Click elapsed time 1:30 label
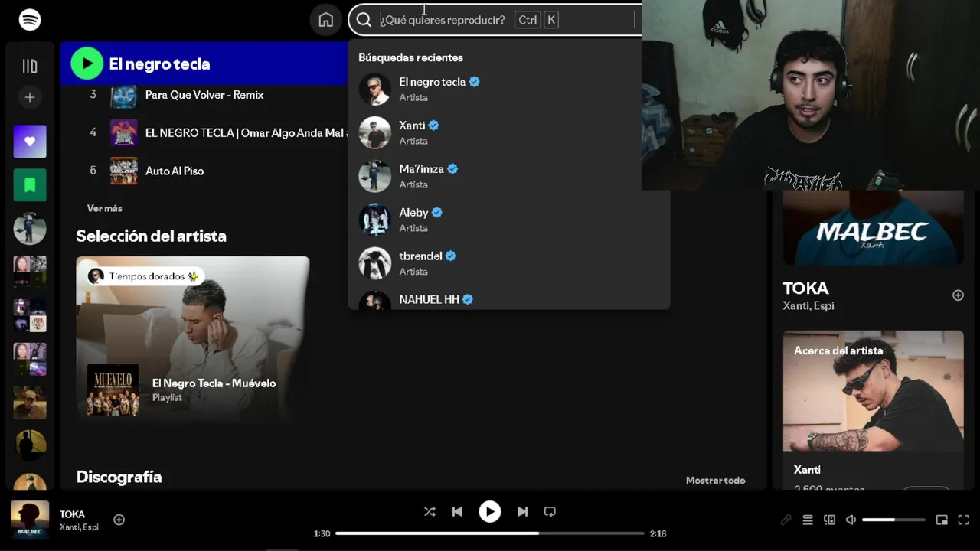Viewport: 980px width, 551px height. point(322,533)
